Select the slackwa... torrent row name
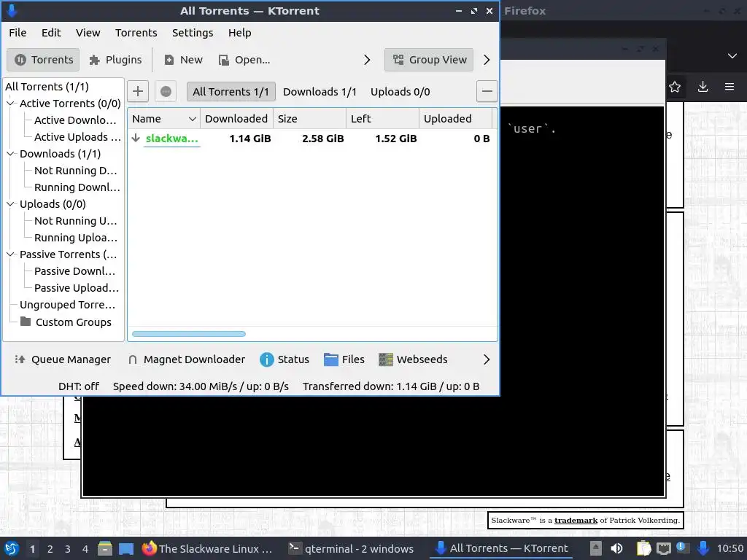The height and width of the screenshot is (560, 747). (171, 139)
